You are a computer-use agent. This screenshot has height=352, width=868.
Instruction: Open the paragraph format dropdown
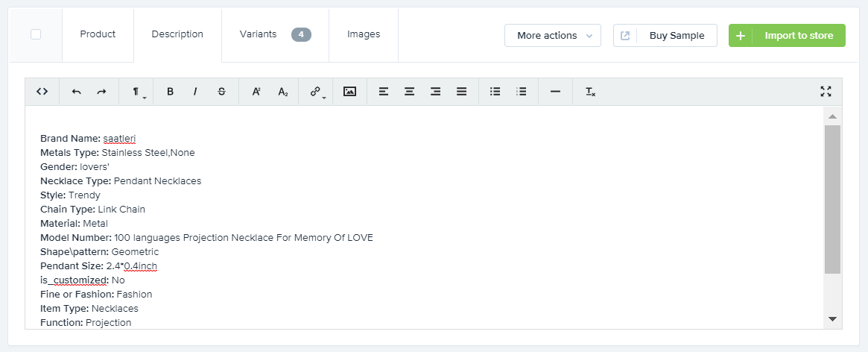138,92
